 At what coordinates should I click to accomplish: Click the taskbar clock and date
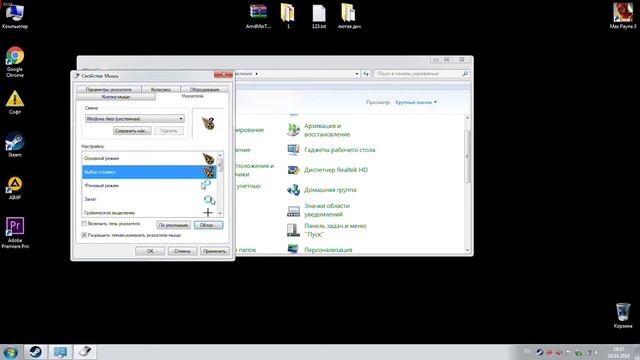click(x=619, y=352)
